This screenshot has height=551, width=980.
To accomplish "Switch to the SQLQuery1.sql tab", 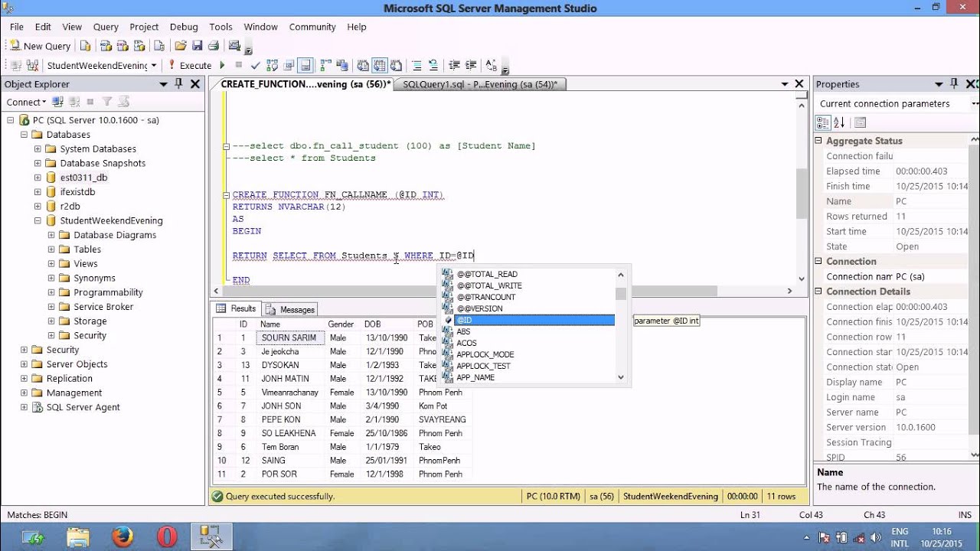I will pos(480,84).
